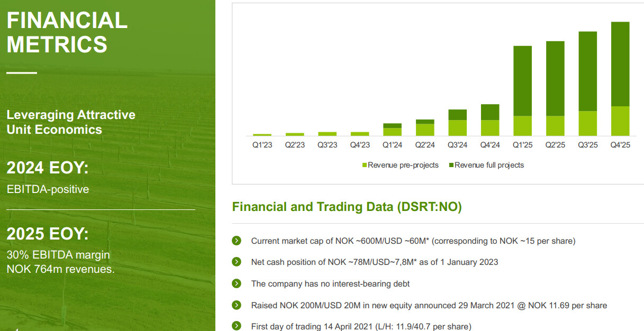The height and width of the screenshot is (331, 644).
Task: Click the dark green segment of Q3'25 bar
Action: pyautogui.click(x=588, y=71)
